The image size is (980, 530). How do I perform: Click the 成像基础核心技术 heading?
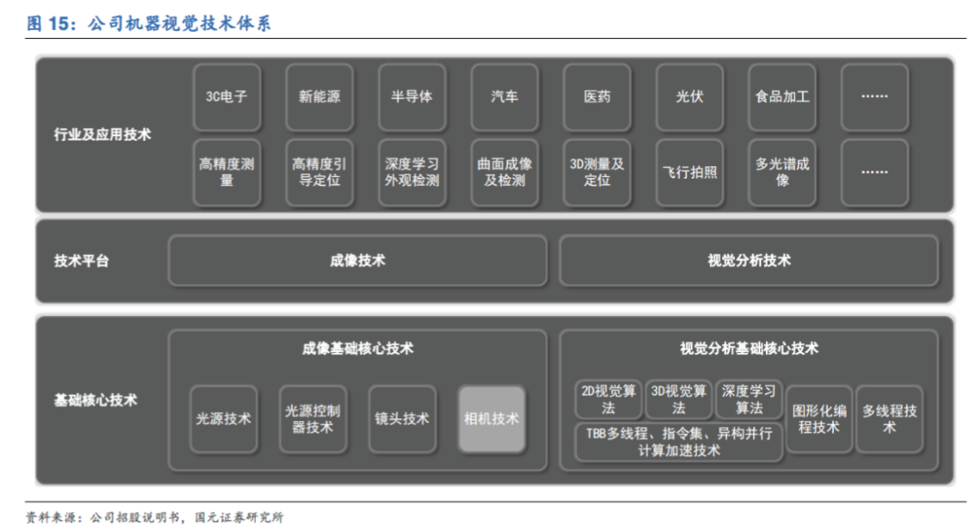click(358, 348)
